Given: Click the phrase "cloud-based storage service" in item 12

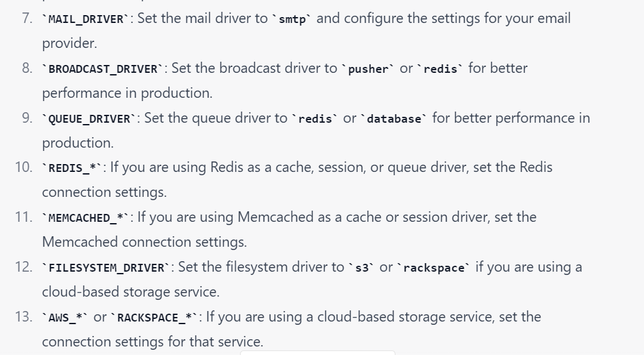Looking at the screenshot, I should [131, 292].
